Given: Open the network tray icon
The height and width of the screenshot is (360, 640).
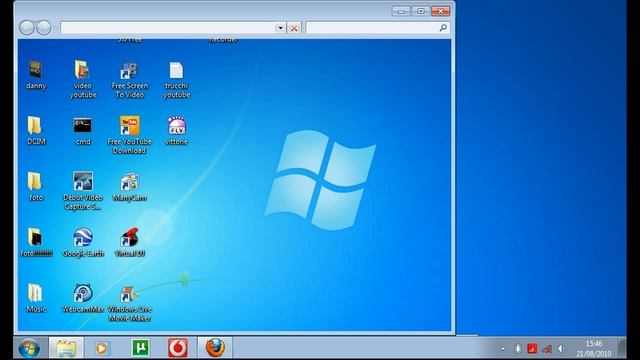Looking at the screenshot, I should click(547, 349).
